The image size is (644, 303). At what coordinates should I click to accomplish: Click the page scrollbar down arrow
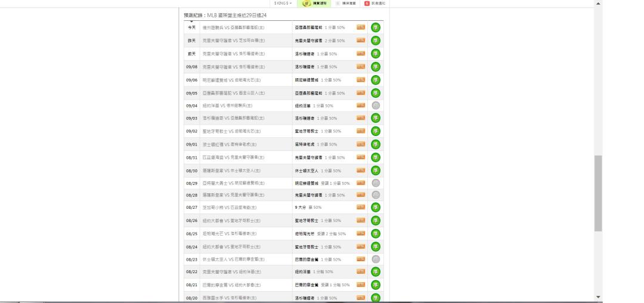pos(598,297)
